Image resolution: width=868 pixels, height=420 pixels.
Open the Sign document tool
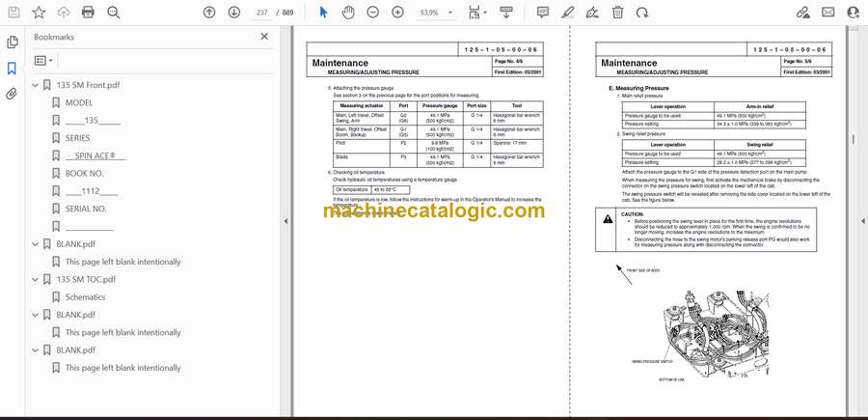click(592, 13)
